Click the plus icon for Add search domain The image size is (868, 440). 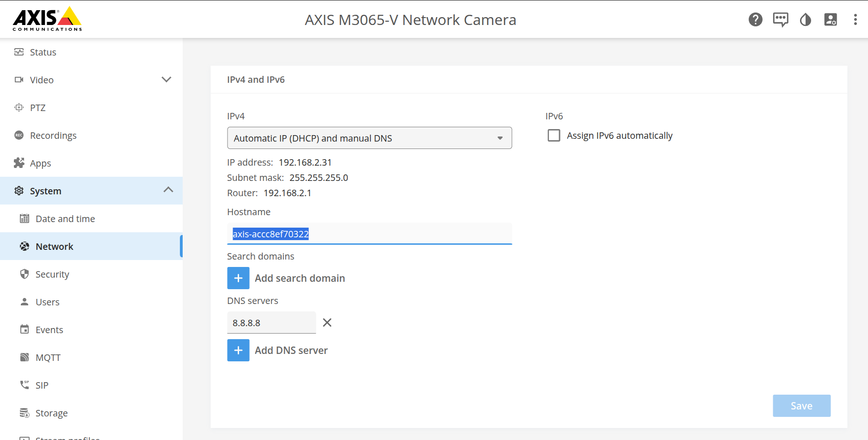coord(238,278)
